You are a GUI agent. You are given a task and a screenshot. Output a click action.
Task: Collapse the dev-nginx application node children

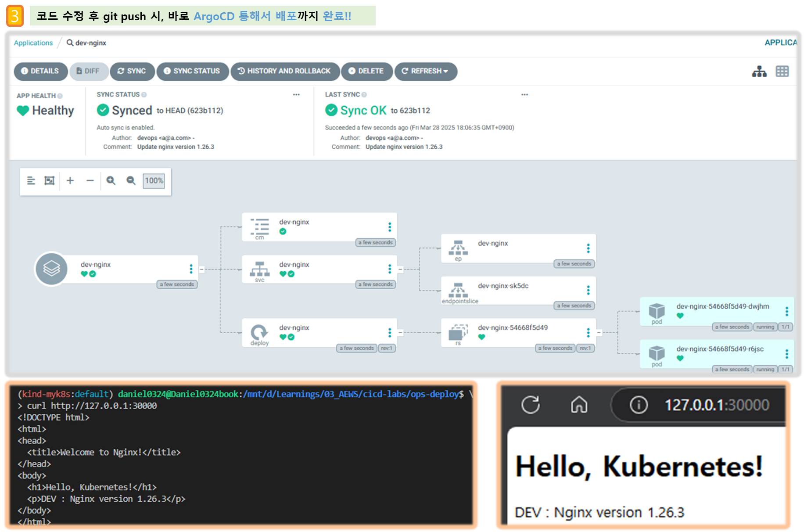point(201,269)
